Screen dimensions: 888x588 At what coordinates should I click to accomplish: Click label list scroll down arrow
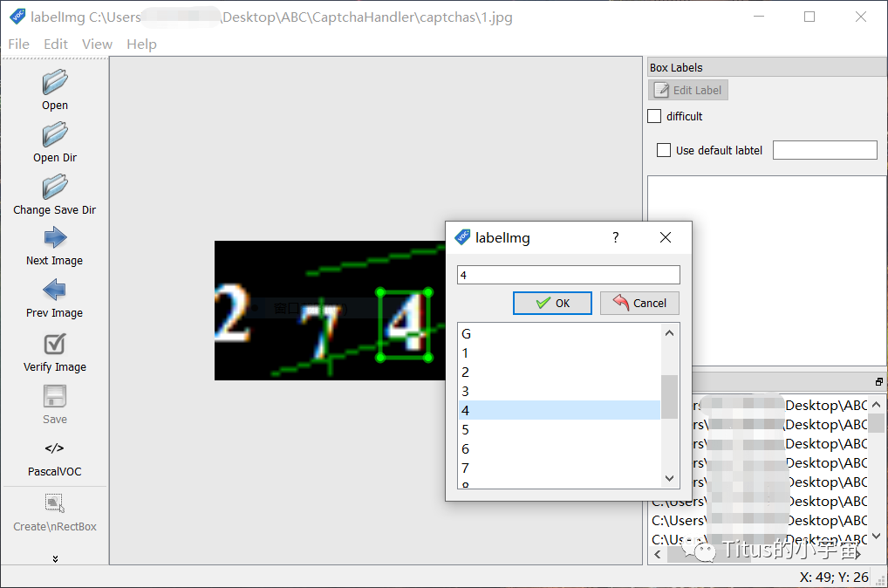(x=669, y=479)
